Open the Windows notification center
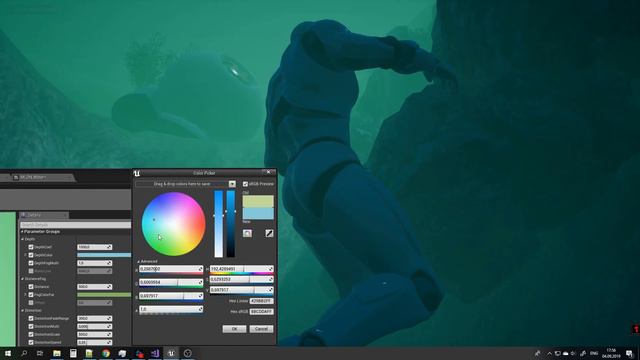The height and width of the screenshot is (360, 640). [x=630, y=353]
